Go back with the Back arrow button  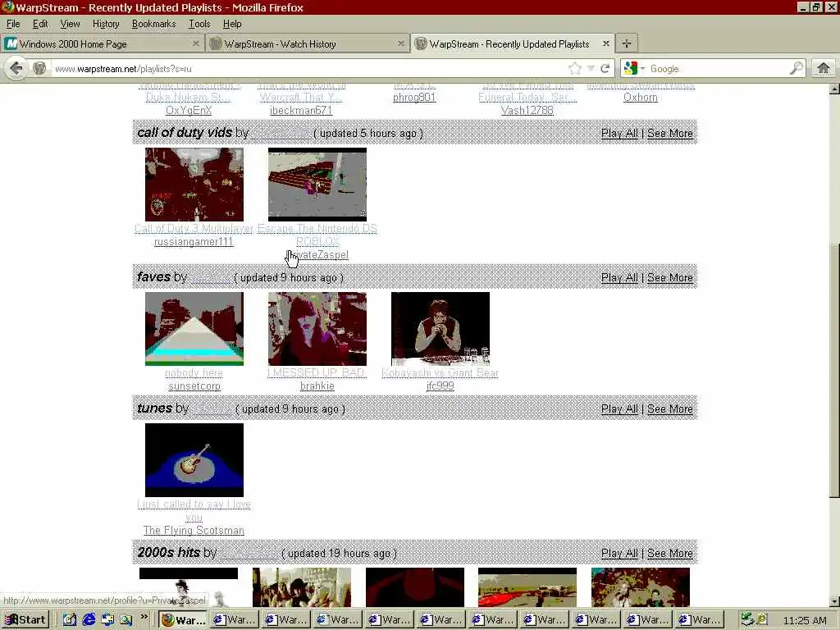click(16, 68)
